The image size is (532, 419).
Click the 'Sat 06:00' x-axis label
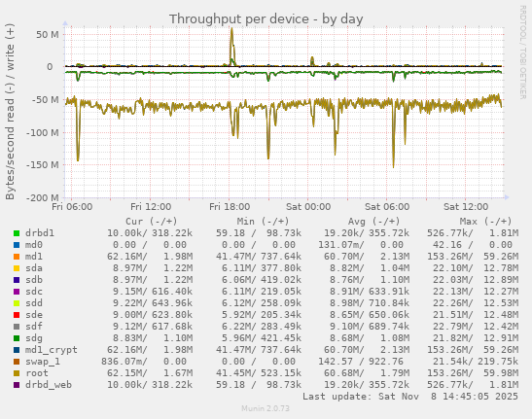click(x=387, y=207)
